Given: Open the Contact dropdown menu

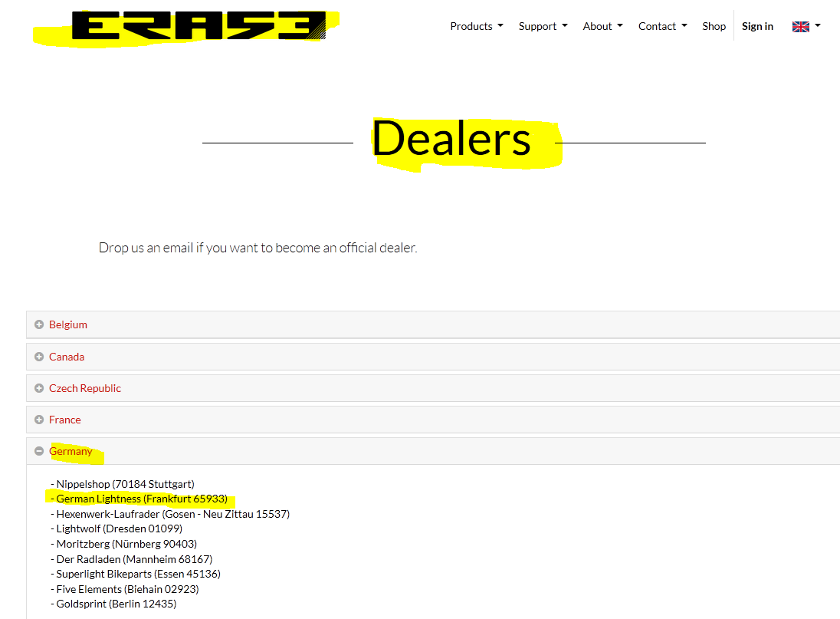Looking at the screenshot, I should (x=662, y=26).
